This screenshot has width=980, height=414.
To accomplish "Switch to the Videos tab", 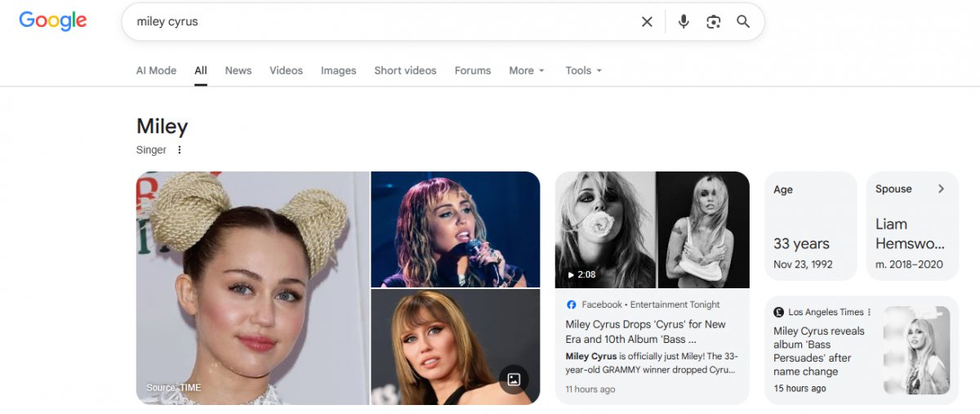I will 286,70.
